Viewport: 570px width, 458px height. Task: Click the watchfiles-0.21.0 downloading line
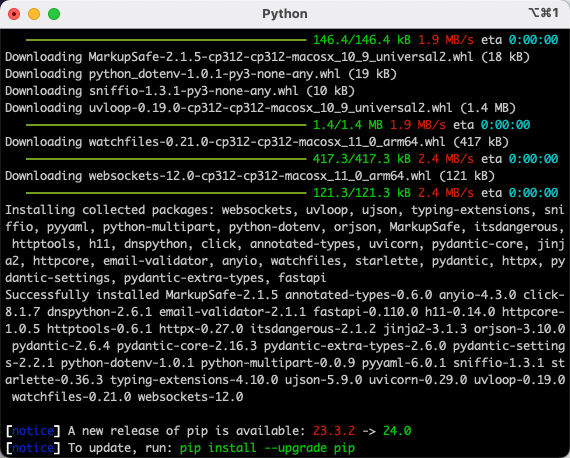pos(257,142)
